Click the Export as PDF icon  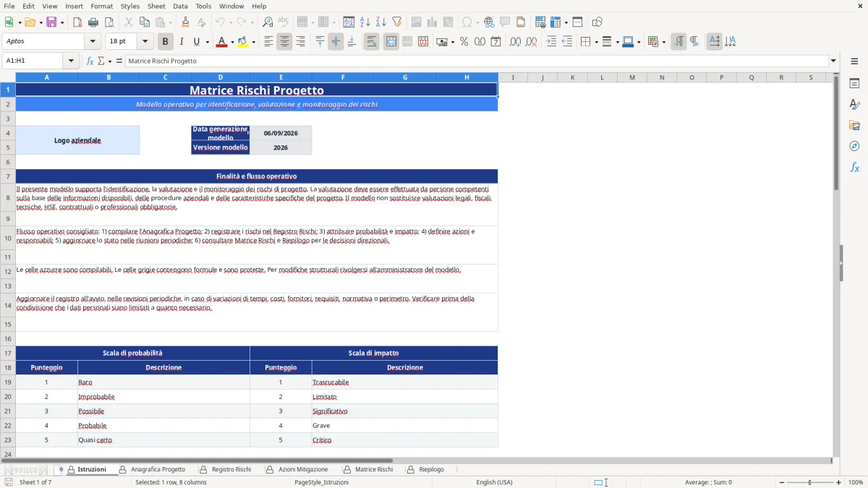[x=77, y=22]
